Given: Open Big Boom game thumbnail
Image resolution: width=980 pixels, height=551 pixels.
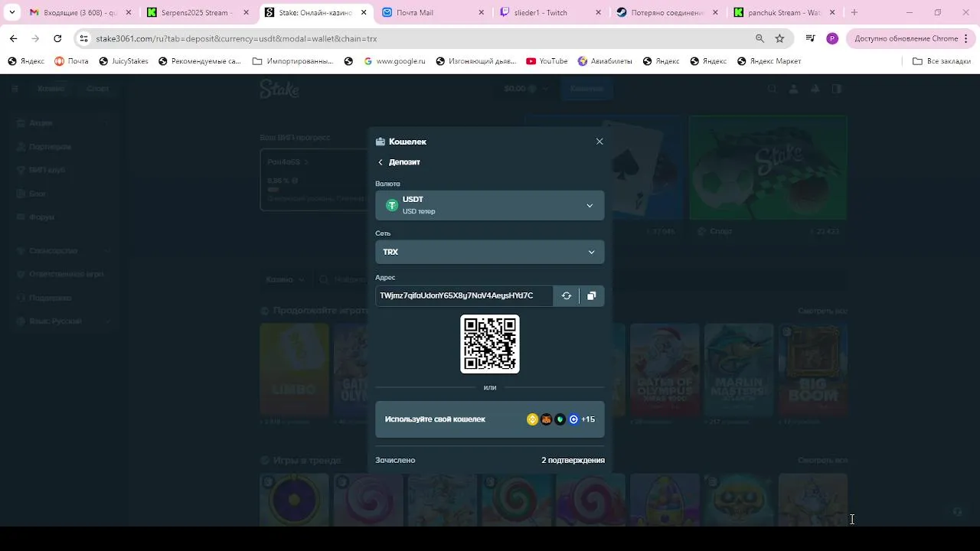Looking at the screenshot, I should pyautogui.click(x=813, y=370).
